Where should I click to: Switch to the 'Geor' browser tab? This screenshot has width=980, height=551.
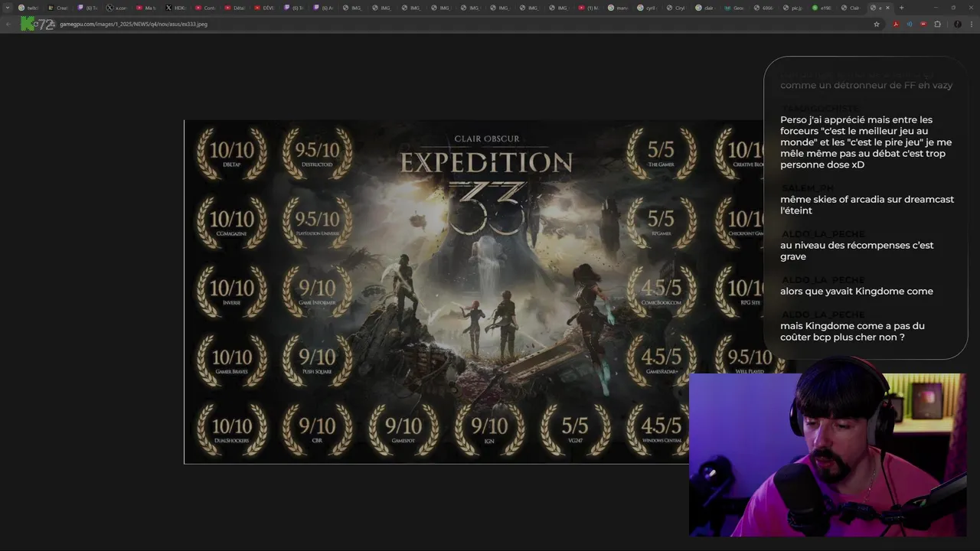[x=735, y=8]
